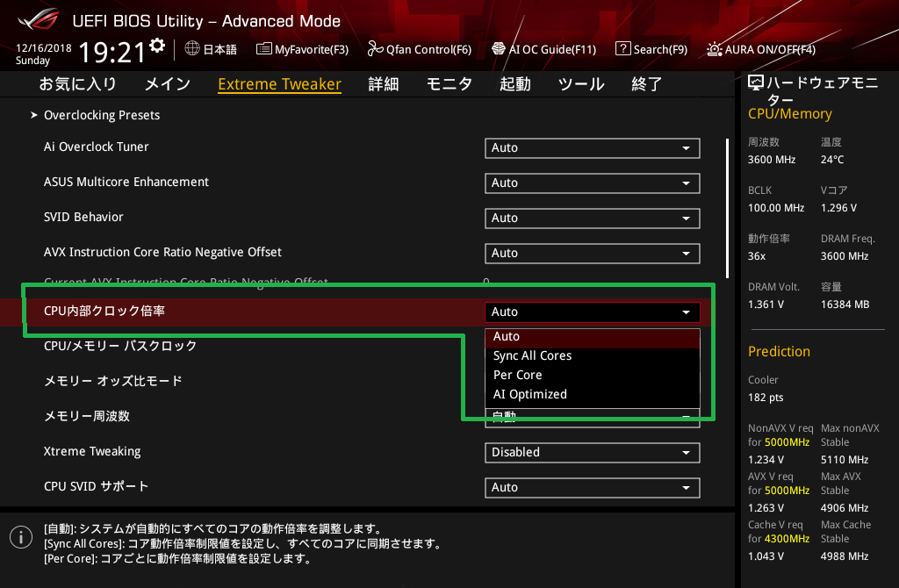Open the Ai Overclock Tuner dropdown

pyautogui.click(x=593, y=147)
